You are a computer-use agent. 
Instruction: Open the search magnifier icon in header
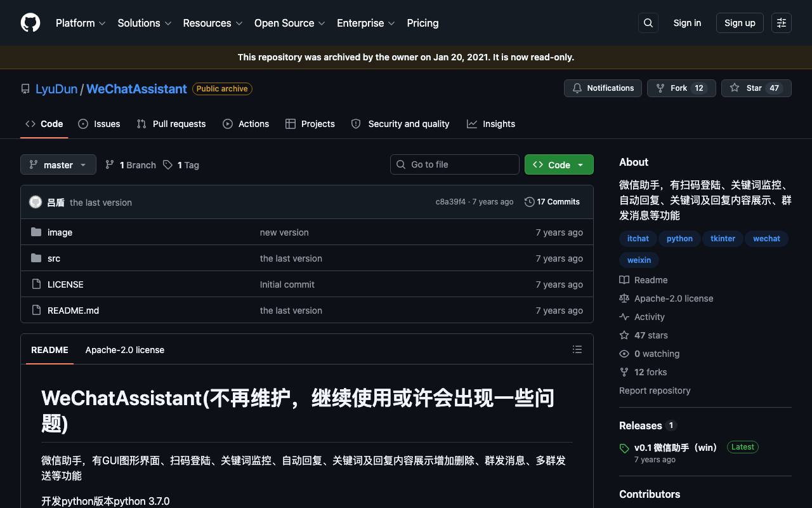point(648,23)
